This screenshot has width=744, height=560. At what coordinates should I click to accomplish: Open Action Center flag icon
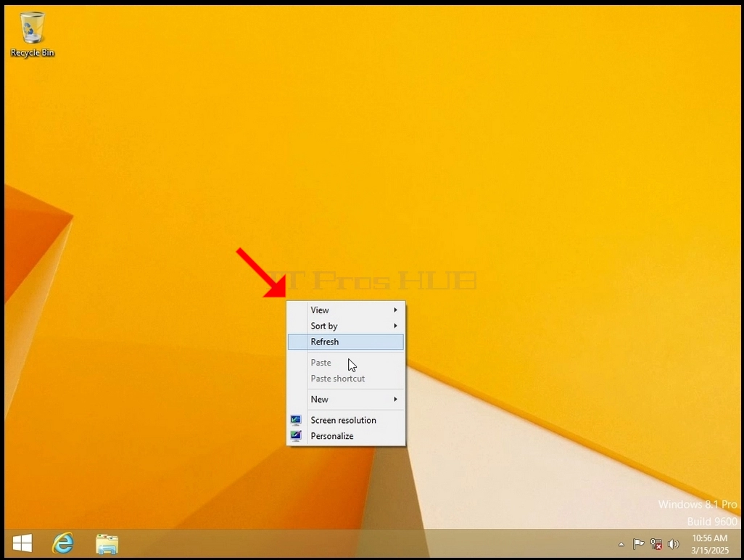click(x=639, y=544)
